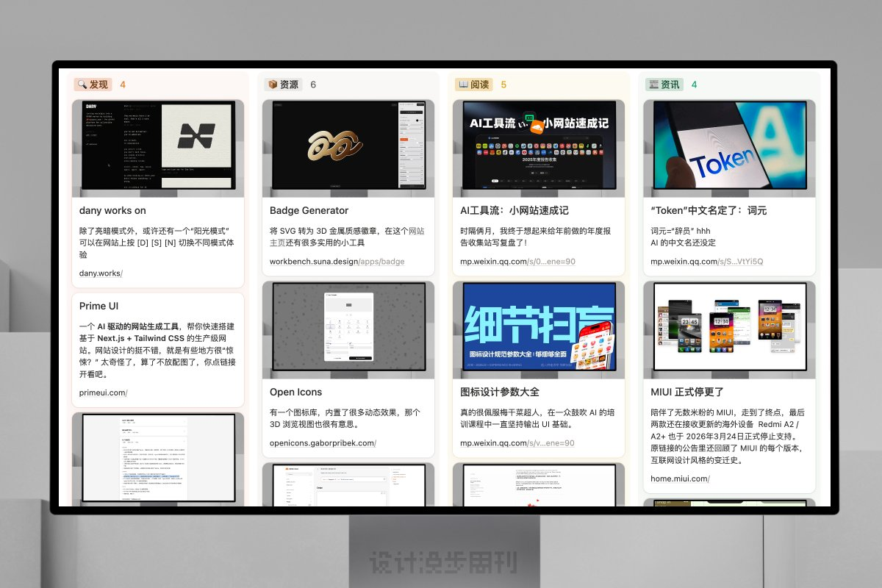Click the green count 4 beside 资讯
Image resolution: width=882 pixels, height=588 pixels.
click(694, 85)
